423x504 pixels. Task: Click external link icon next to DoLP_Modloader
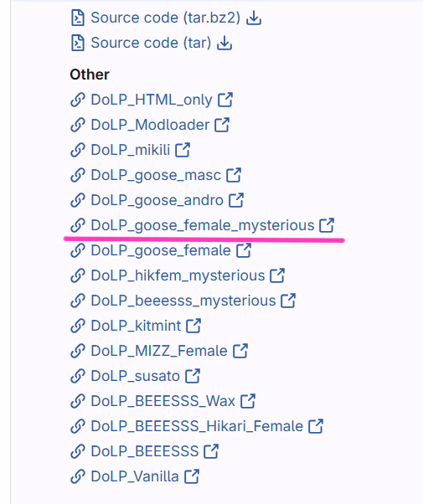pyautogui.click(x=222, y=125)
